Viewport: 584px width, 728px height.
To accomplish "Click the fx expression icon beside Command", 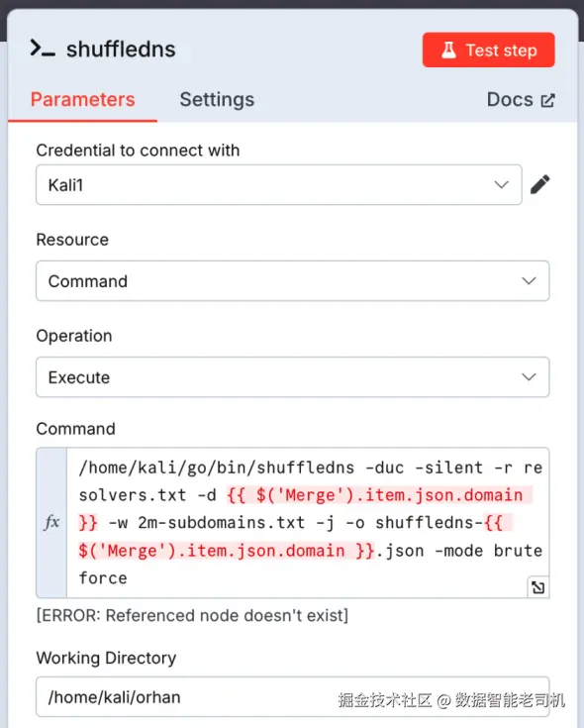I will pos(51,523).
